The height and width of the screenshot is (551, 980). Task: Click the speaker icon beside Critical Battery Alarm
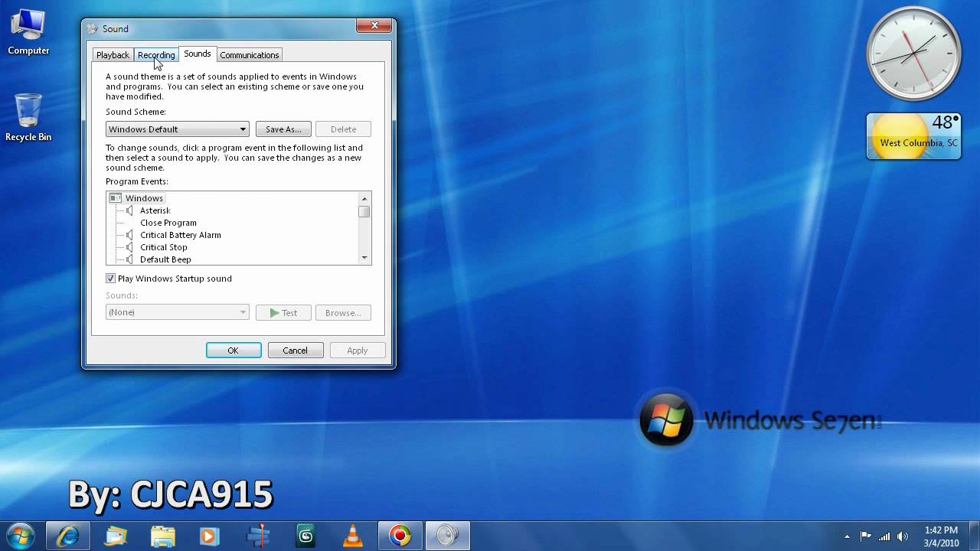point(130,235)
